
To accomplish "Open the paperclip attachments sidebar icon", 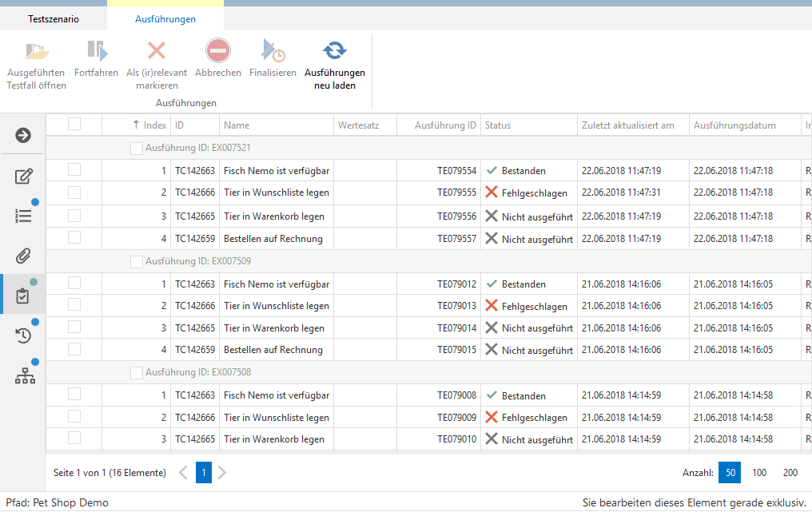I will (24, 256).
